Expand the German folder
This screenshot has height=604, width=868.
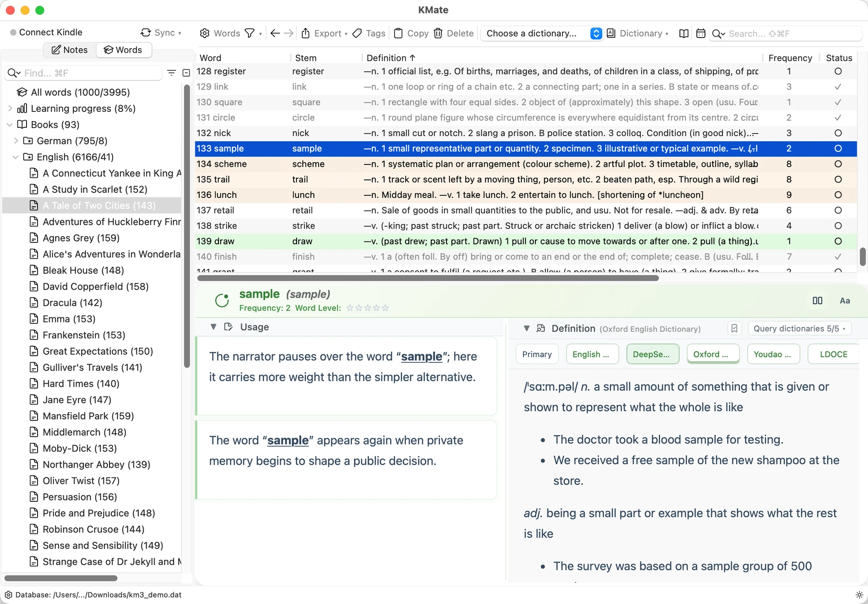coord(16,141)
